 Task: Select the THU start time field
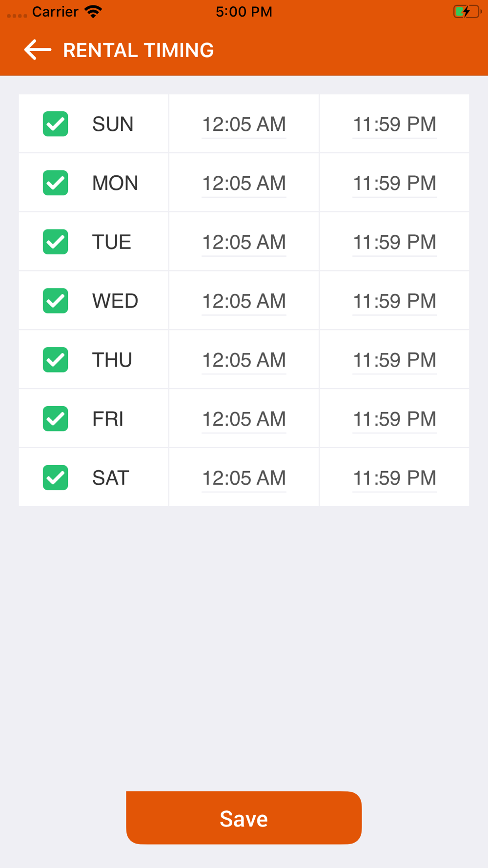(244, 360)
